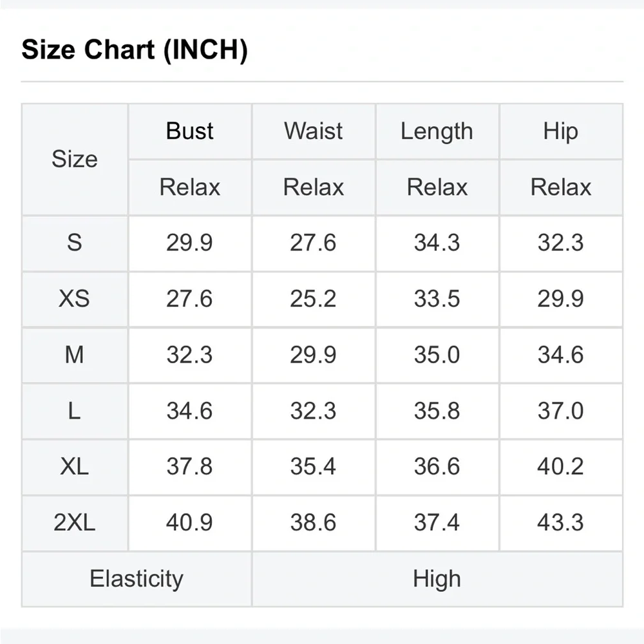Select the 2XL size row label
The height and width of the screenshot is (644, 644).
tap(75, 522)
